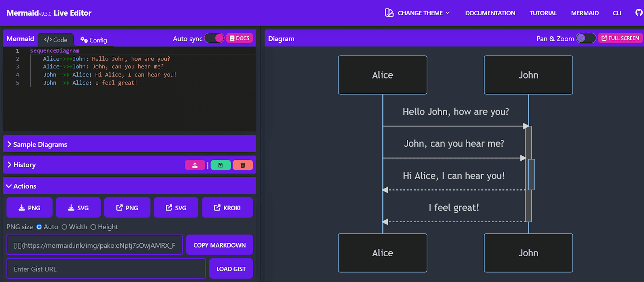Upload history with the pink upload icon
The image size is (644, 282).
(195, 165)
